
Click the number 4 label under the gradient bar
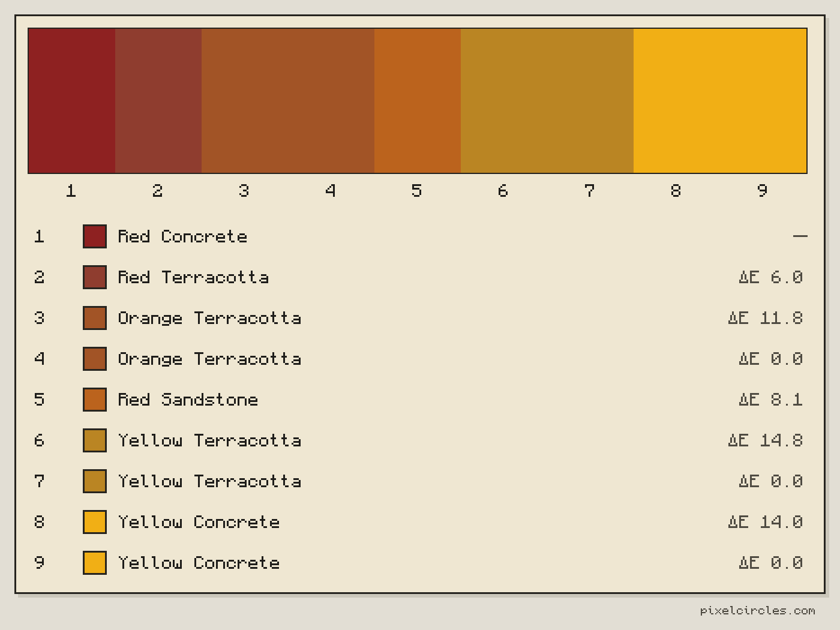tap(330, 191)
